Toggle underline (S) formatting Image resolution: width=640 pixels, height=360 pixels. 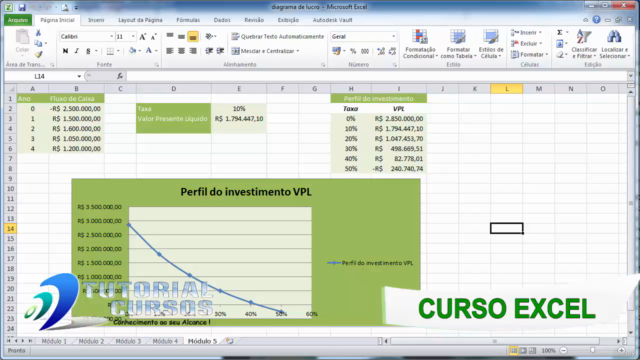88,51
